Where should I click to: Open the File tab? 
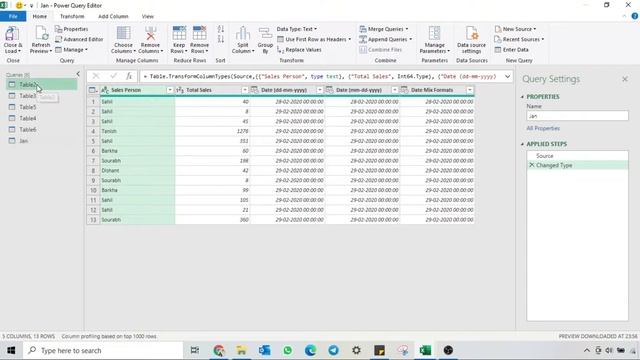point(13,16)
